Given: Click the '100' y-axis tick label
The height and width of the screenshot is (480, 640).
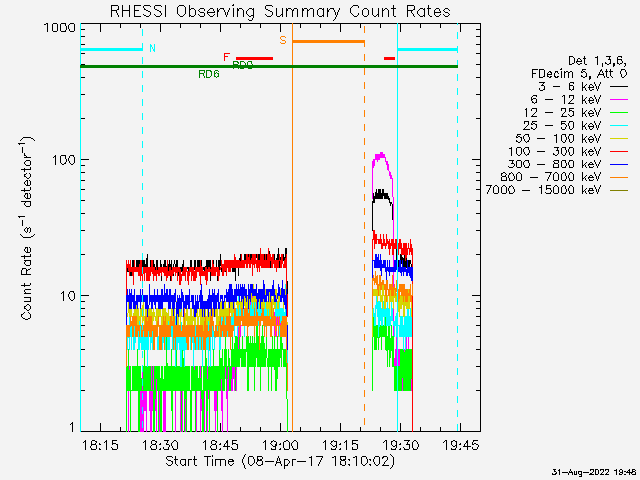Looking at the screenshot, I should click(64, 160).
